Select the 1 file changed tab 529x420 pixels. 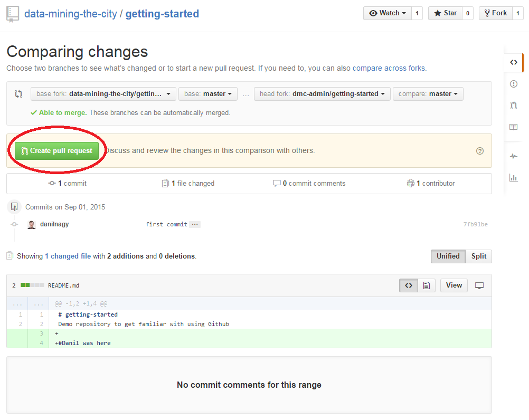[188, 184]
